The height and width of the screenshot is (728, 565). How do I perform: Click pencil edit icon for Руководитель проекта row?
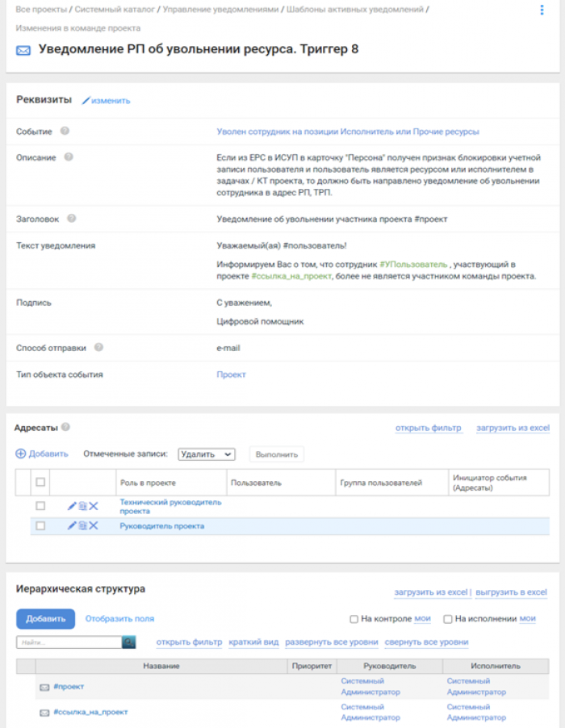coord(72,525)
